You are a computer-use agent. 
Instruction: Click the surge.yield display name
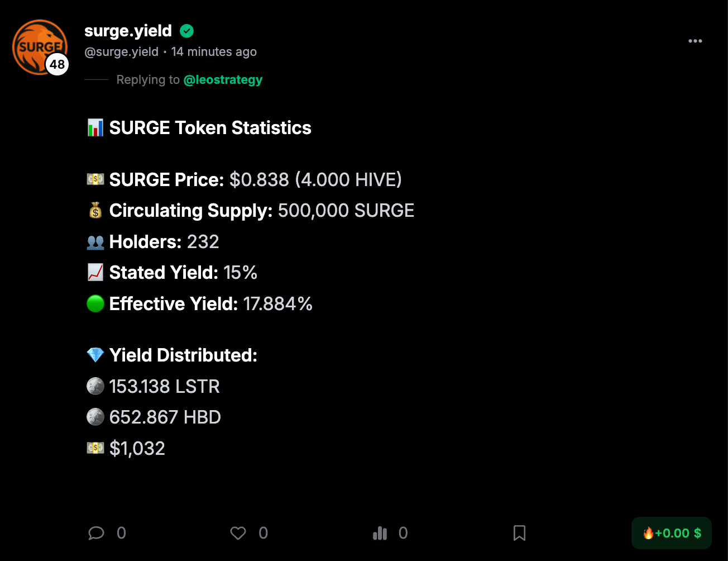point(128,31)
